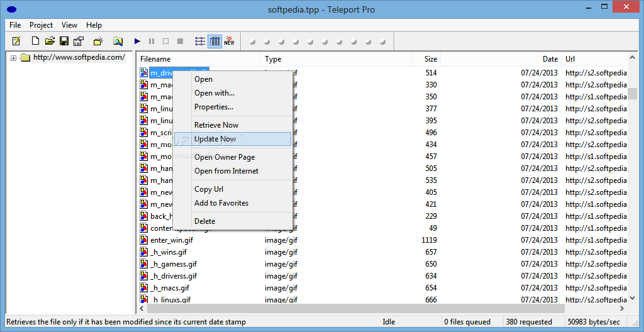Click the hollow square stop icon
Viewport: 644px width, 332px height.
tap(165, 41)
